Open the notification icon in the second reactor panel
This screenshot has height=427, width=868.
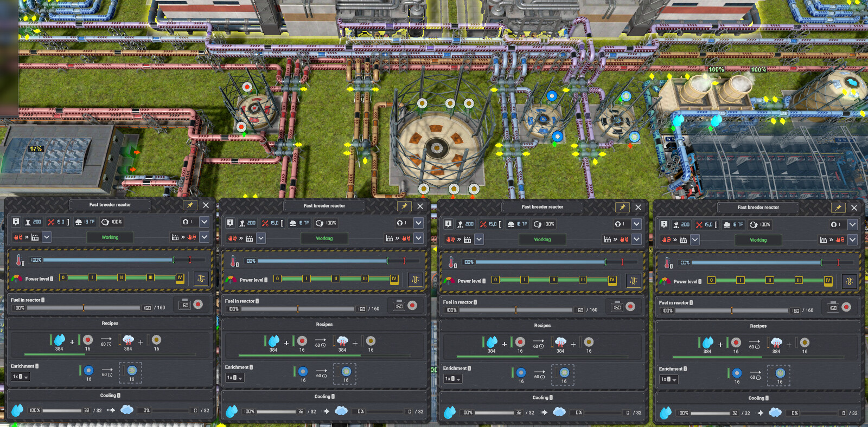pyautogui.click(x=231, y=223)
